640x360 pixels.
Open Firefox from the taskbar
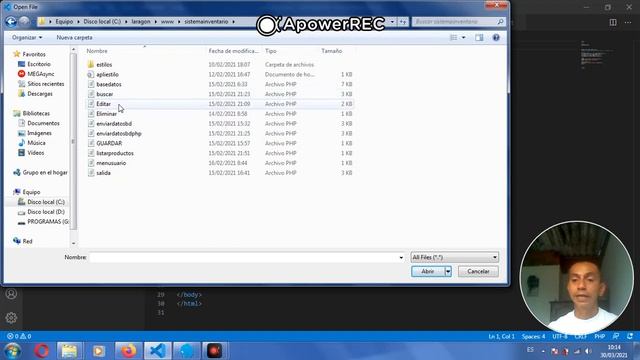(128, 351)
